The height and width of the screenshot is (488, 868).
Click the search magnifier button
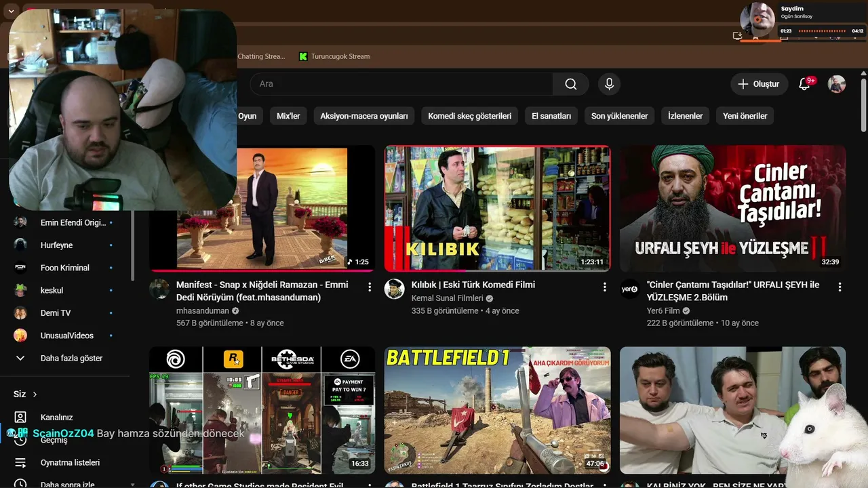click(x=571, y=84)
